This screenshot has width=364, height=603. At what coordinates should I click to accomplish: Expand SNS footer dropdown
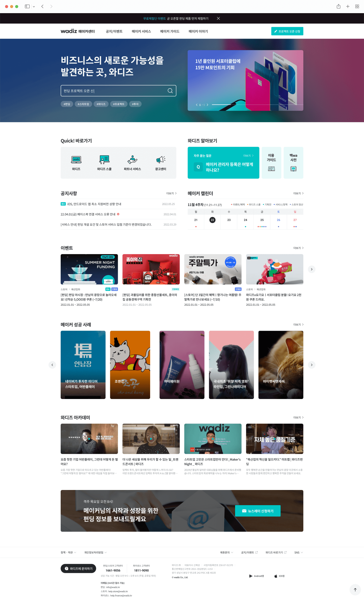[299, 552]
